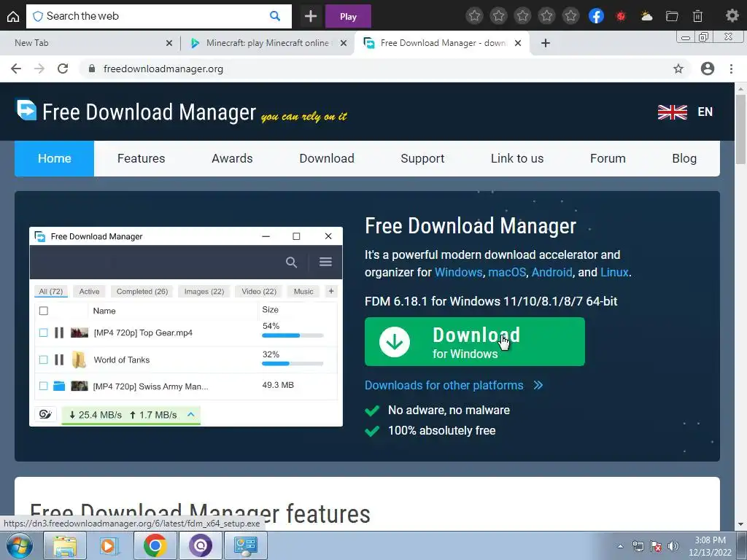
Task: Open the folders icon in top toolbar
Action: 672,16
